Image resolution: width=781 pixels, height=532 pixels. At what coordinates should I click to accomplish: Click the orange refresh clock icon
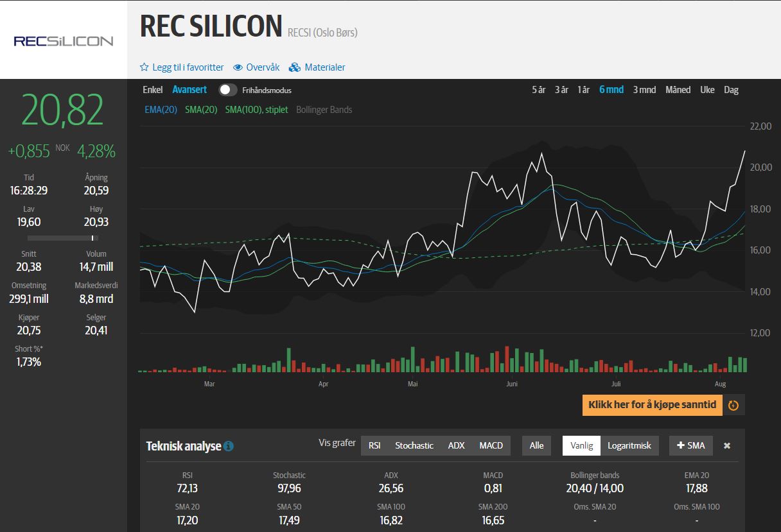point(733,405)
